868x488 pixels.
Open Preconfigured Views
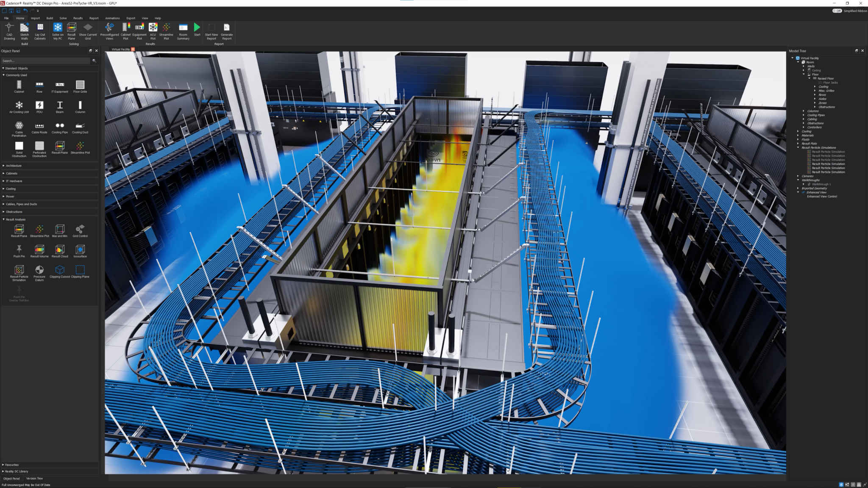(109, 31)
